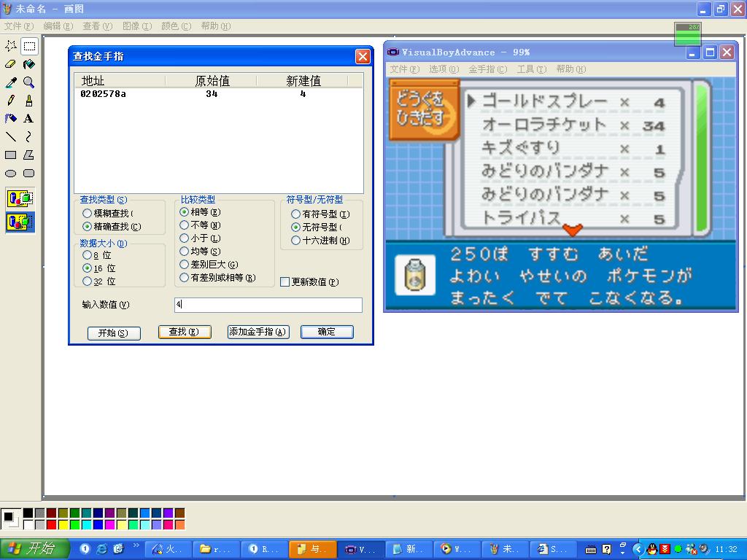Pick the Fill With Color bucket tool
747x560 pixels.
28,64
